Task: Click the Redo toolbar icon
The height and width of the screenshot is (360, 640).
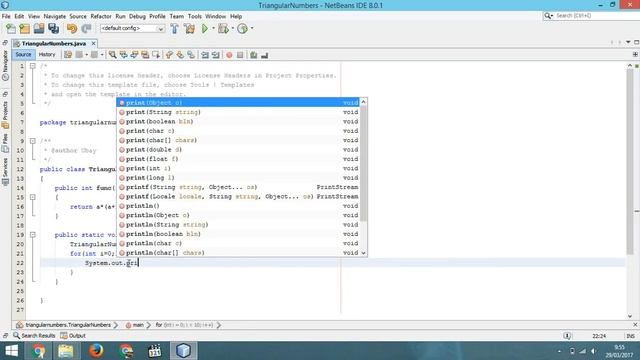Action: pos(86,29)
